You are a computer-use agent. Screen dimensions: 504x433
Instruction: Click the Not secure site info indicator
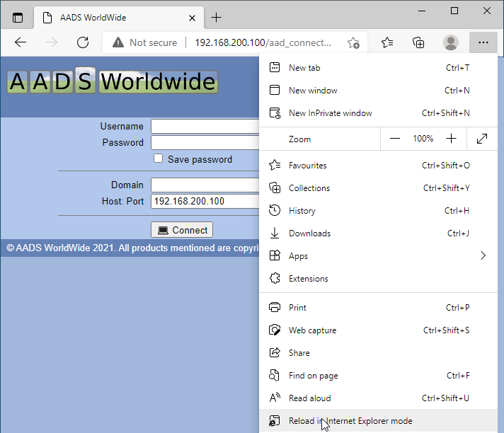tap(144, 43)
